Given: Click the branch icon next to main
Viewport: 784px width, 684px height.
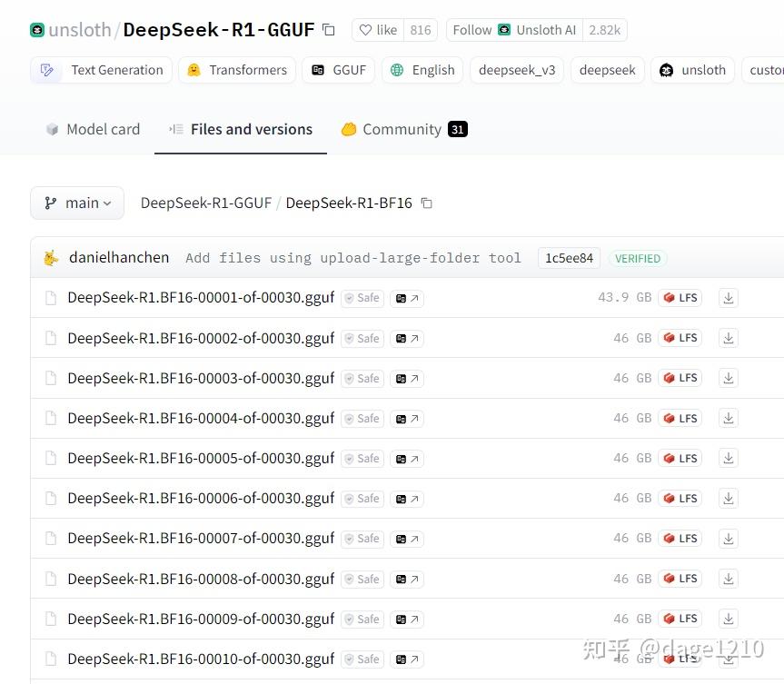Looking at the screenshot, I should (x=51, y=203).
